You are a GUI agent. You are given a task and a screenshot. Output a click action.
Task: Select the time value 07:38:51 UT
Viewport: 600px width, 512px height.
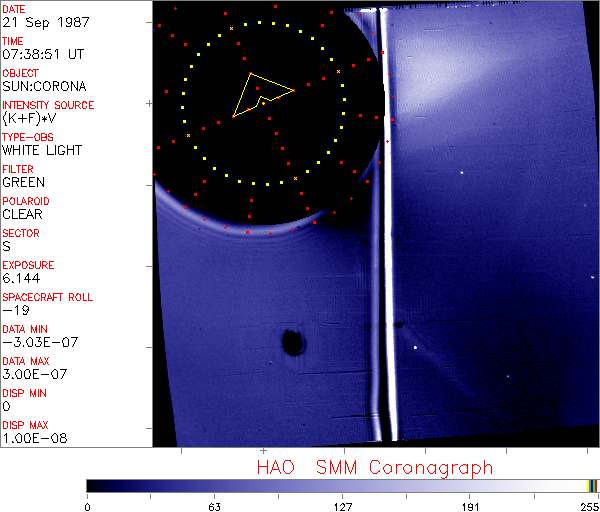(43, 54)
